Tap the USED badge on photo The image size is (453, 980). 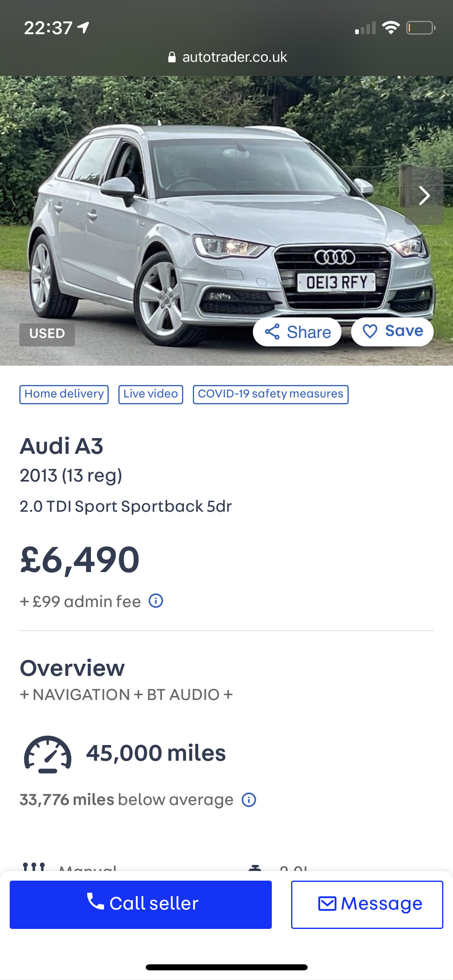(x=47, y=334)
